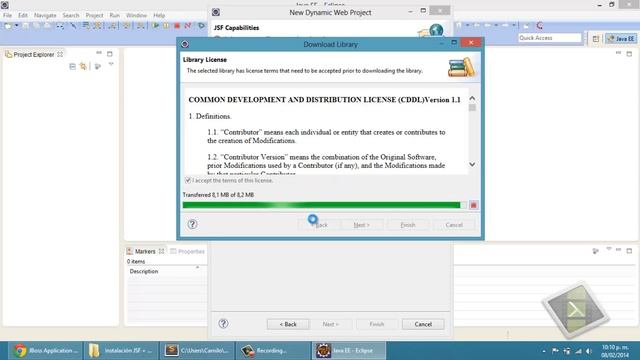Screen dimensions: 640x360
Task: Click the volume icon in system tray
Action: pyautogui.click(x=589, y=351)
